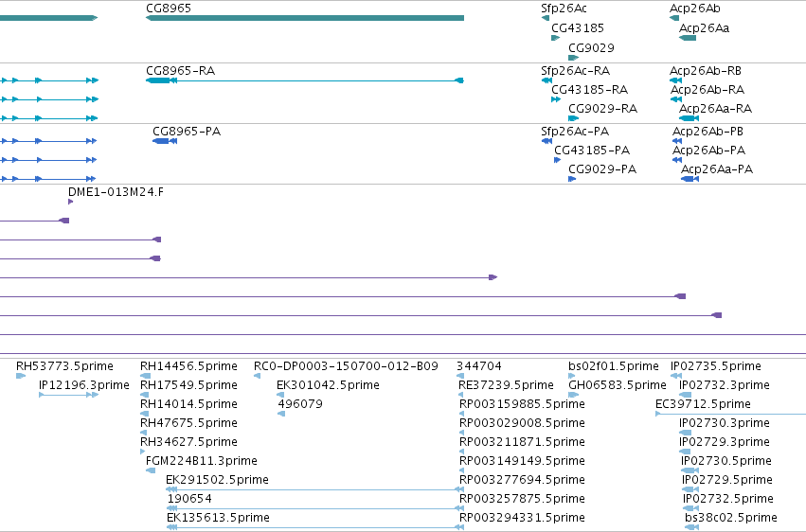Click the 344704 feature label
Viewport: 806px width, 532px height.
click(479, 366)
